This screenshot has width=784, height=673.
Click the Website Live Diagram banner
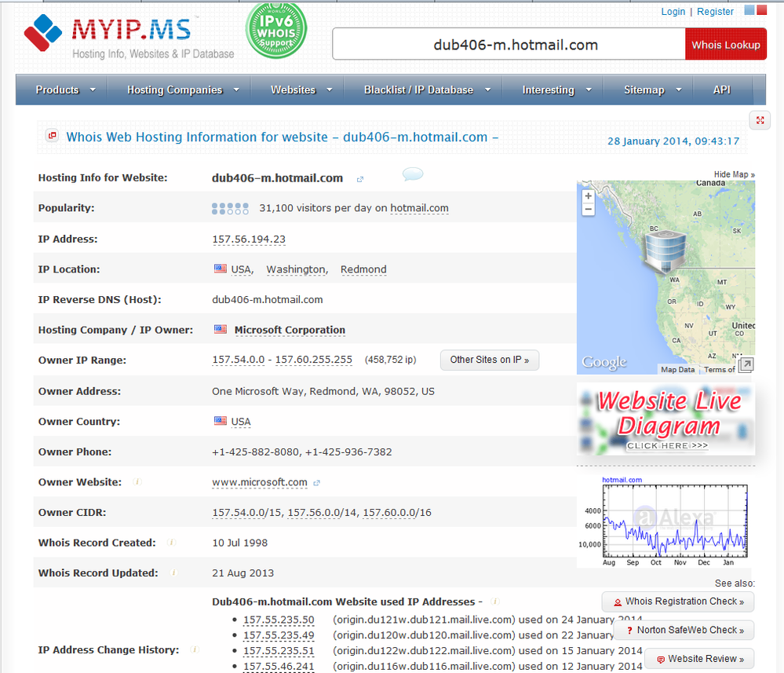click(666, 420)
